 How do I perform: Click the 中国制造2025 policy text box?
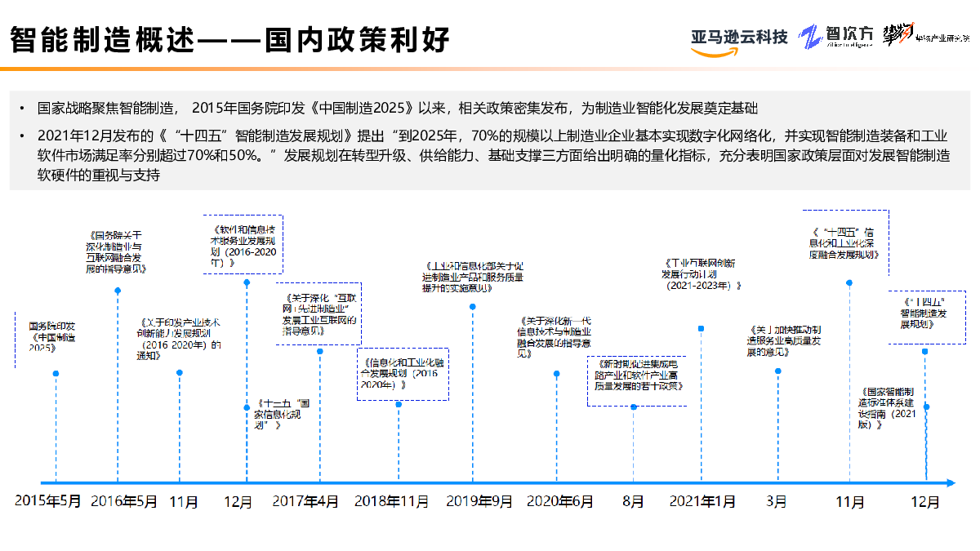coord(52,336)
